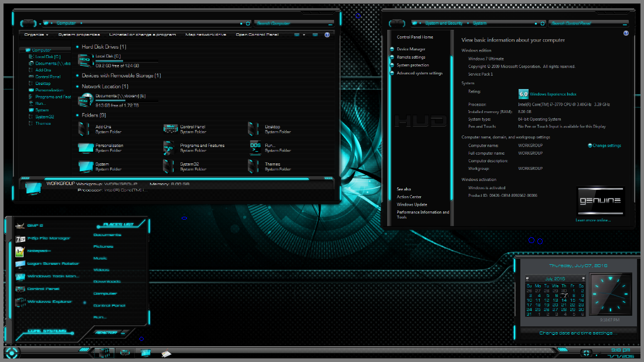Open Programs and Features folder icon
644x362 pixels.
[168, 148]
